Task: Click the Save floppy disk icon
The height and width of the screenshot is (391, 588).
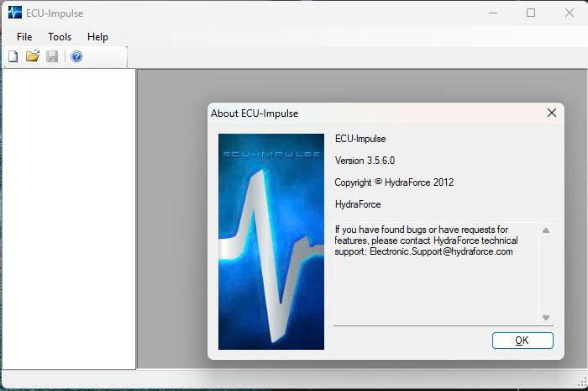Action: click(x=52, y=56)
